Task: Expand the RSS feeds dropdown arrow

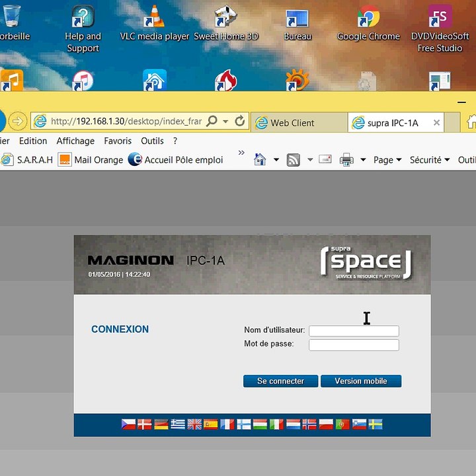Action: (x=310, y=159)
